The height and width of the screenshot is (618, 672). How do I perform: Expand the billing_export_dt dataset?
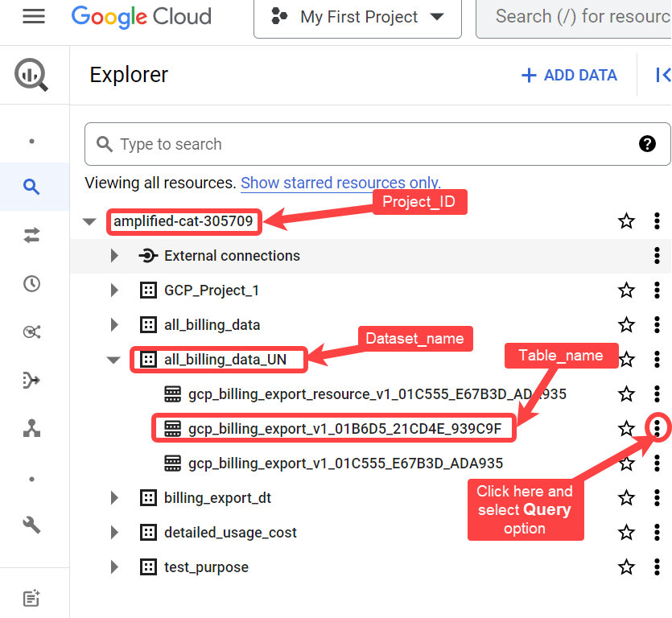(x=114, y=498)
